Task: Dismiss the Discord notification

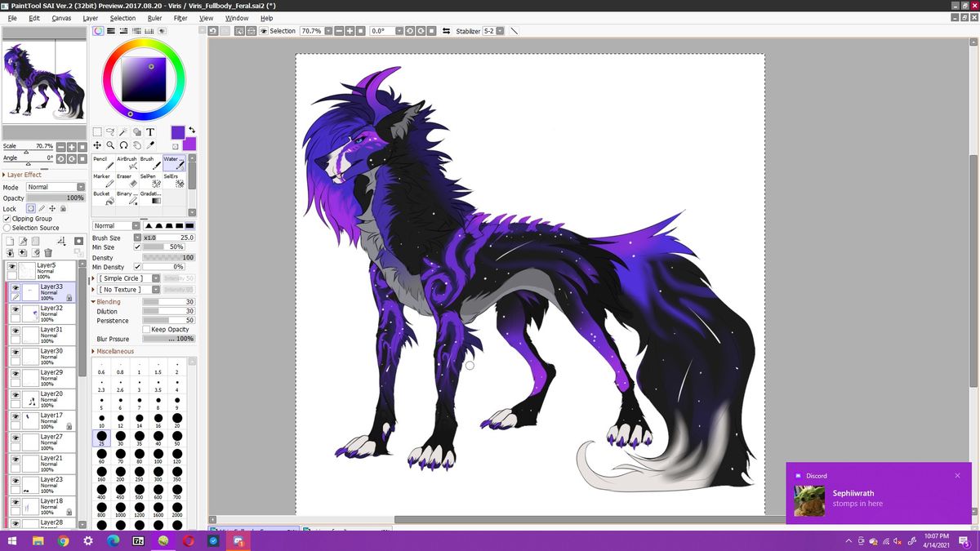Action: [x=958, y=475]
